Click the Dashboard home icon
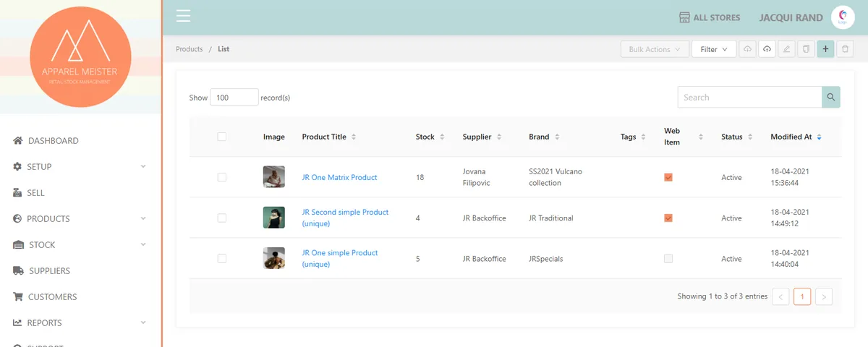This screenshot has height=347, width=868. [18, 140]
